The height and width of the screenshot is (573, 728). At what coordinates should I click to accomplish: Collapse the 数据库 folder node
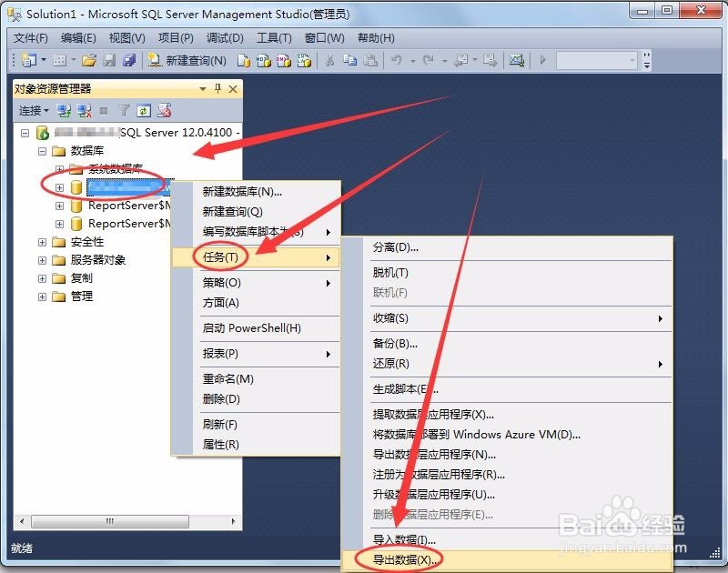tap(42, 151)
